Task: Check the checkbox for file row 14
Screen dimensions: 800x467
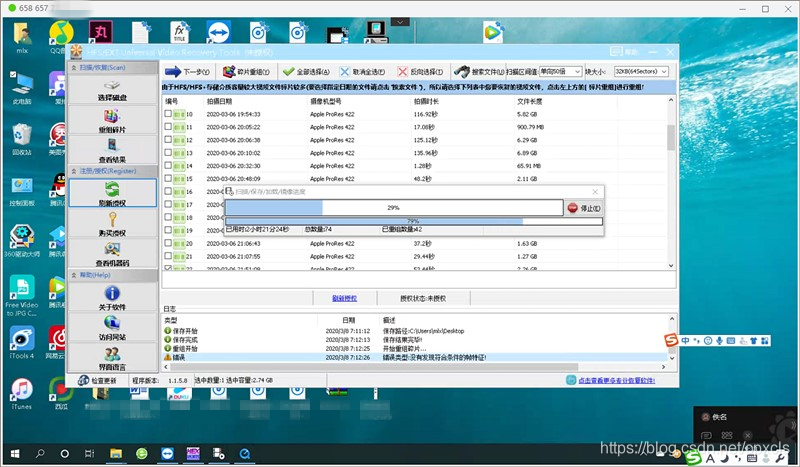Action: (168, 165)
